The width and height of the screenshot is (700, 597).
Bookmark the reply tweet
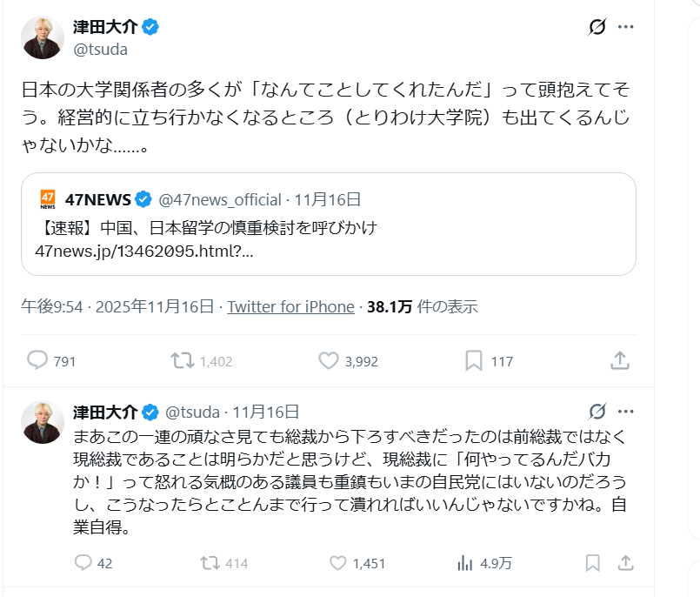[592, 563]
